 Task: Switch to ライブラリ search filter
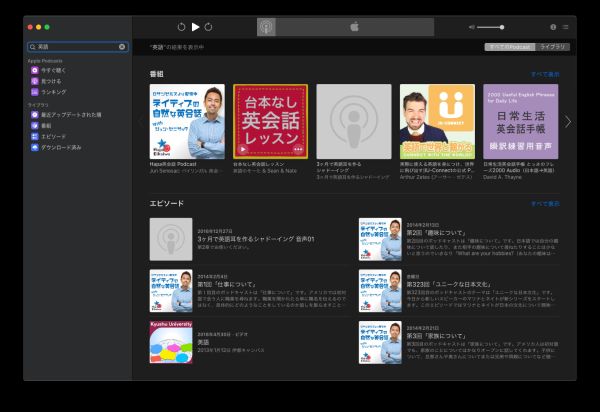[x=553, y=47]
